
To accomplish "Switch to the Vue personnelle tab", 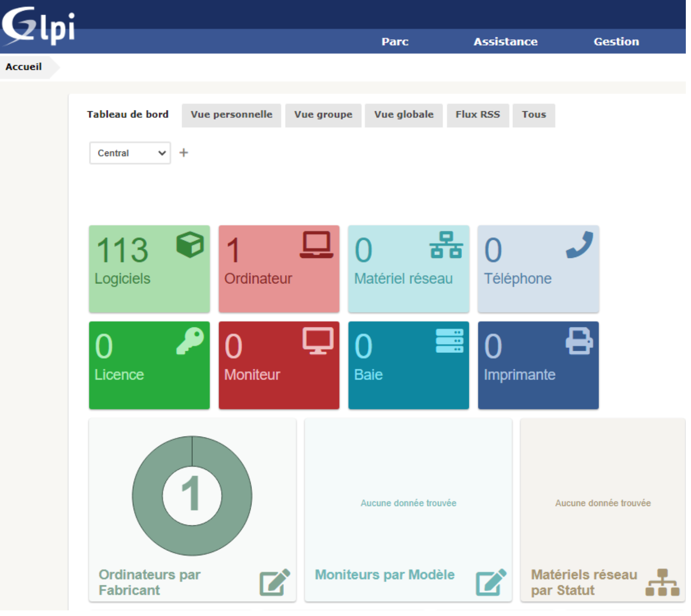I will coord(231,115).
